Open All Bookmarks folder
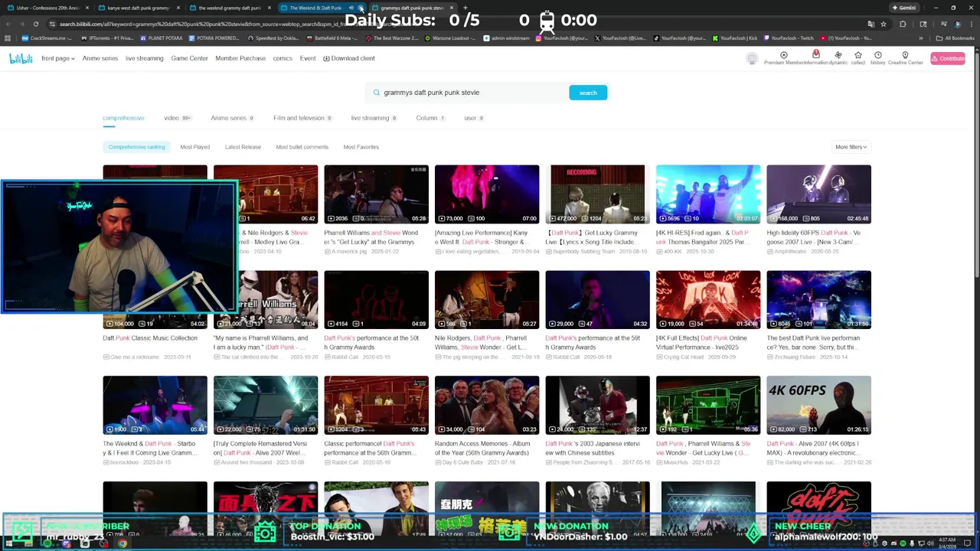980x551 pixels. click(x=955, y=37)
